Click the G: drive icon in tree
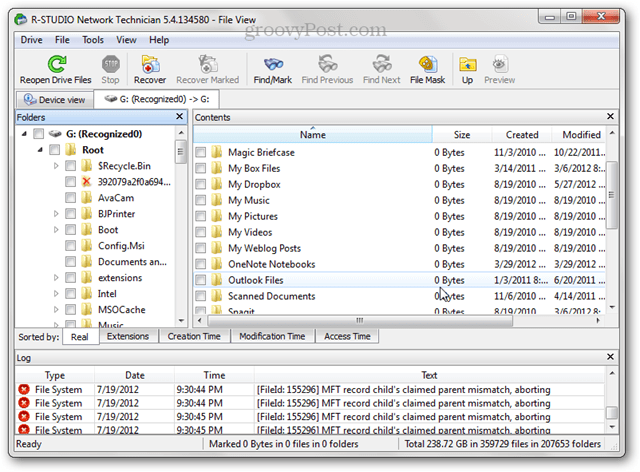The image size is (640, 472). (x=55, y=134)
